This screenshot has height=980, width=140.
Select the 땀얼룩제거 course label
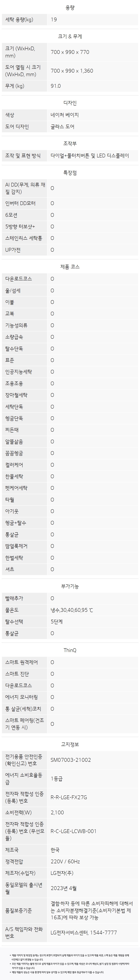pos(16,546)
